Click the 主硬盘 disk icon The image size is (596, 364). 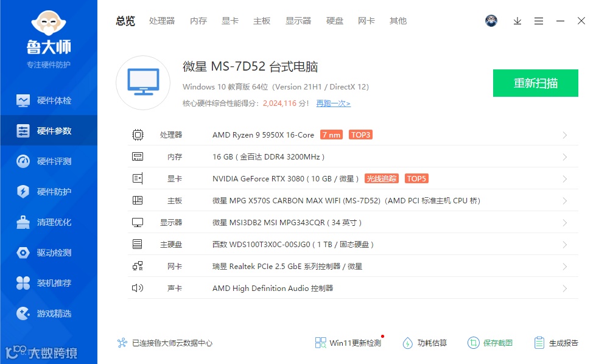click(138, 244)
